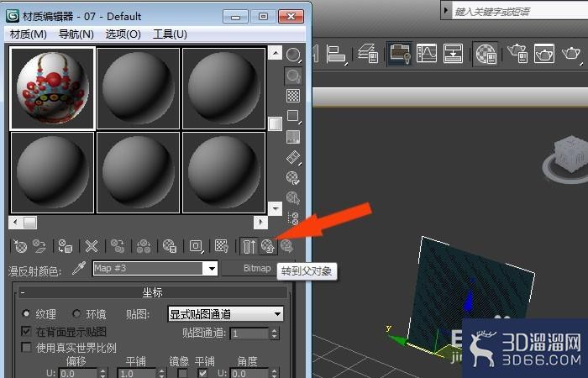Screen dimensions: 588x378
Task: Open the 显式贴图通道 dropdown
Action: 225,314
